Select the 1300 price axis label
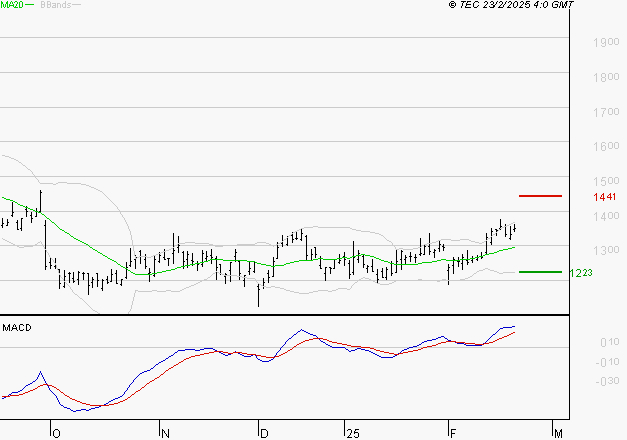The height and width of the screenshot is (440, 627). click(604, 250)
